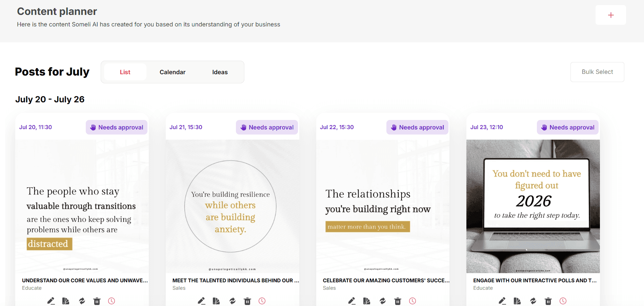Click the 'Content planner' page title
Viewport: 644px width, 306px height.
tap(57, 12)
